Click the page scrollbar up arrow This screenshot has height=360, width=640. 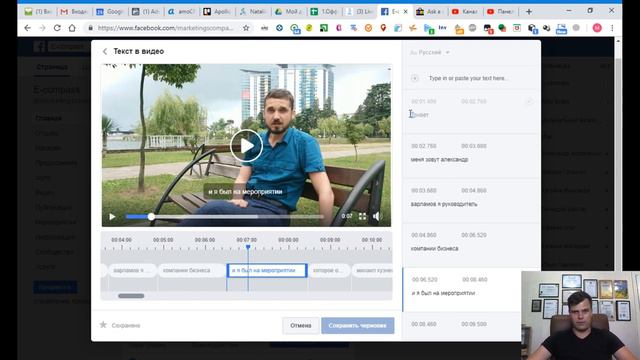618,41
